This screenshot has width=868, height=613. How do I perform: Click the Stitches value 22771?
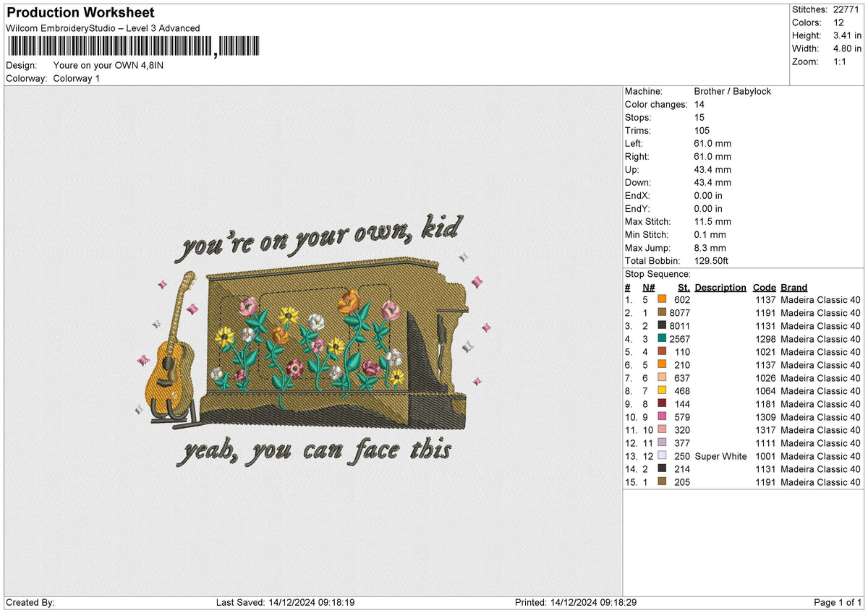[848, 9]
